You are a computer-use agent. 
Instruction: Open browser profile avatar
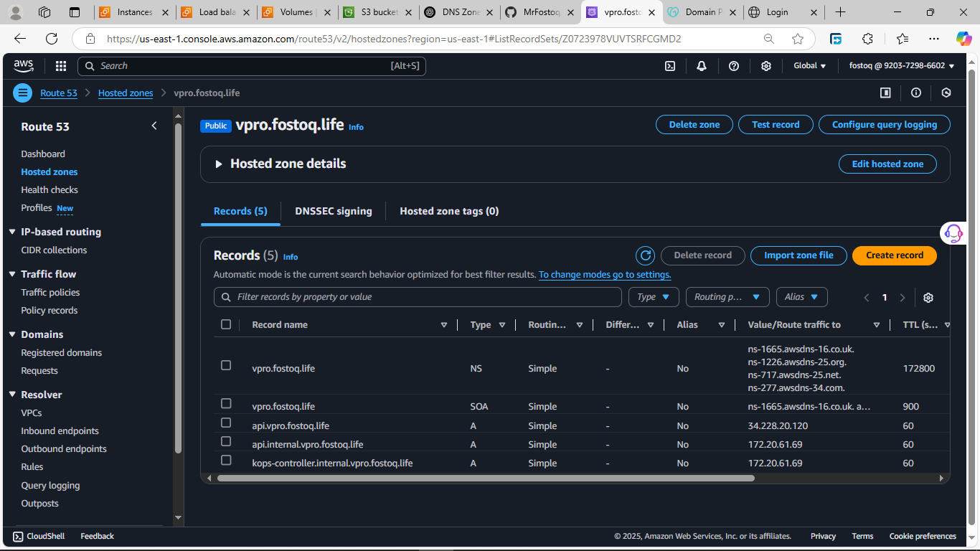tap(16, 12)
